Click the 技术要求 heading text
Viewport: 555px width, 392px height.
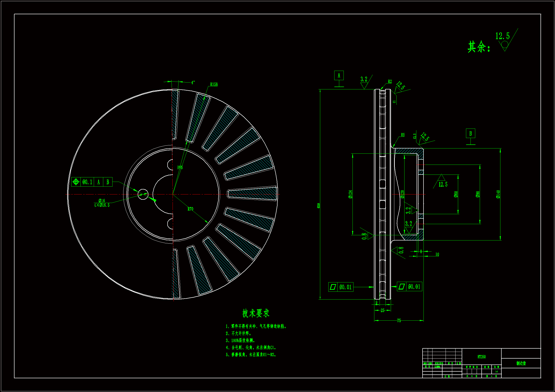pyautogui.click(x=255, y=313)
